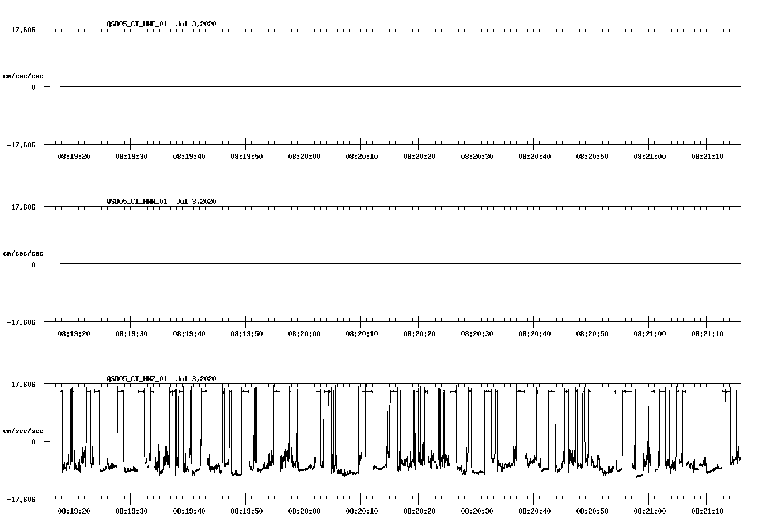
Task: Click 08:20:30 time label under HNE plot
Action: 477,156
